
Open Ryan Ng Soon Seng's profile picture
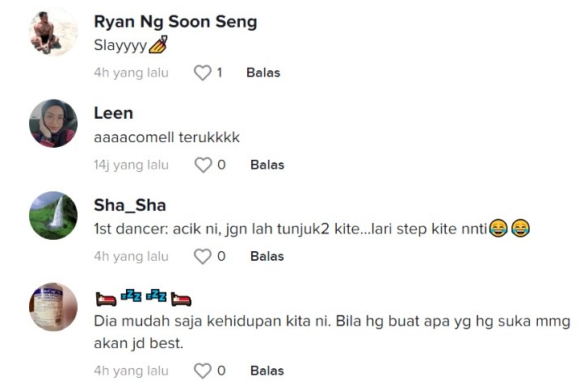pos(53,32)
